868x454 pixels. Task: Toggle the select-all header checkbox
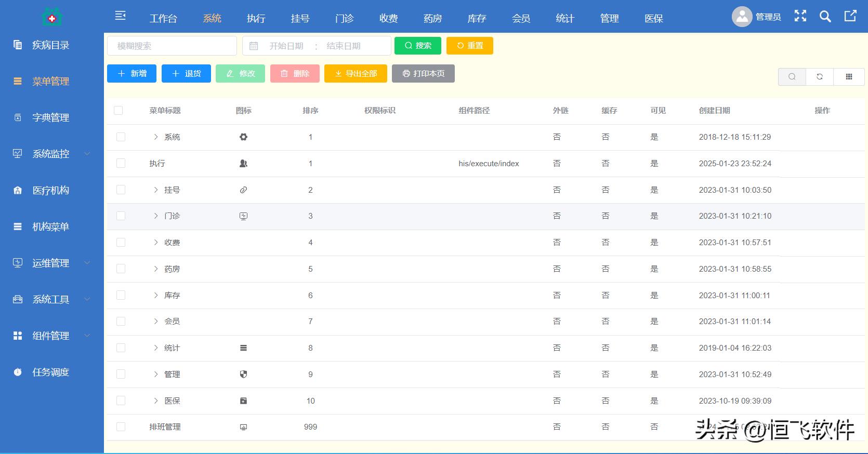click(x=119, y=110)
